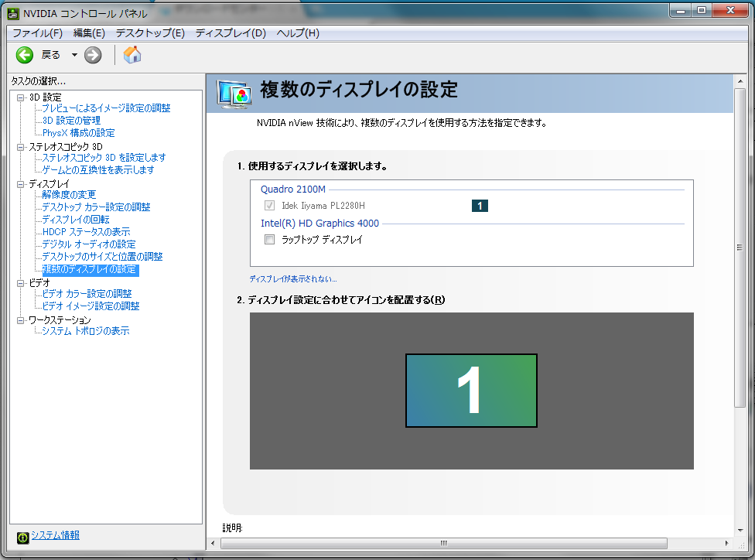Click the green back arrow icon

click(25, 55)
